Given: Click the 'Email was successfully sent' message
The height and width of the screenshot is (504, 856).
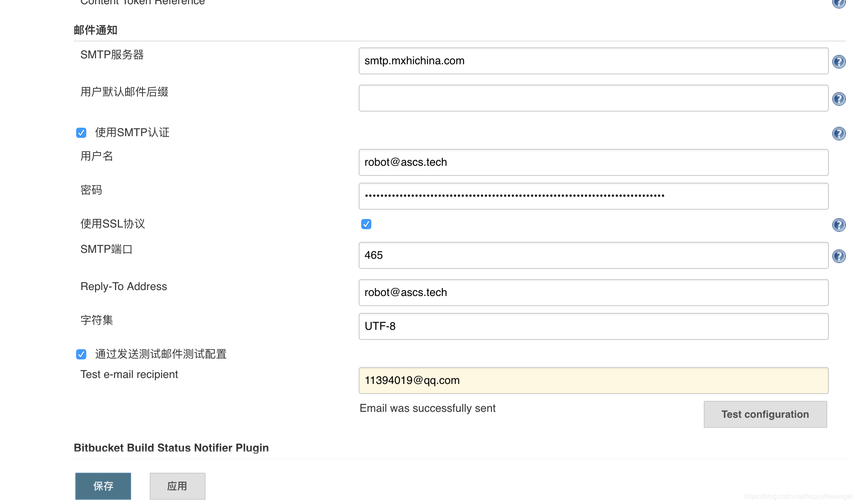Looking at the screenshot, I should pyautogui.click(x=428, y=408).
